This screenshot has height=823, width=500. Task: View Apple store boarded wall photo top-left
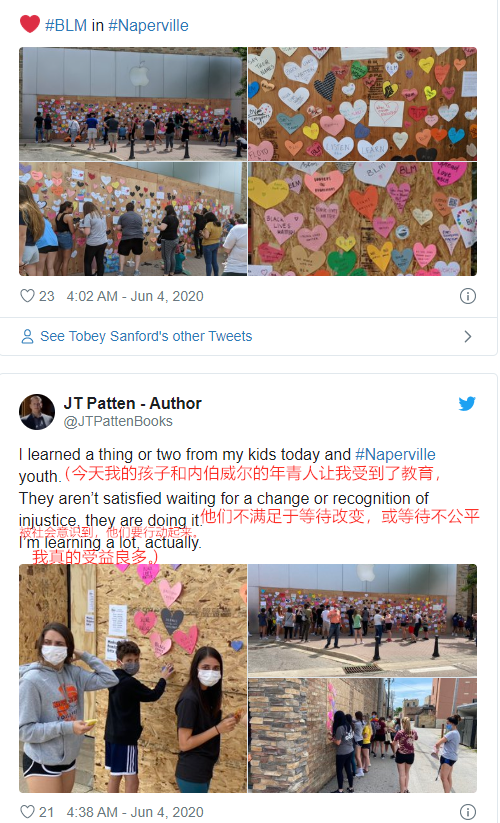point(133,104)
